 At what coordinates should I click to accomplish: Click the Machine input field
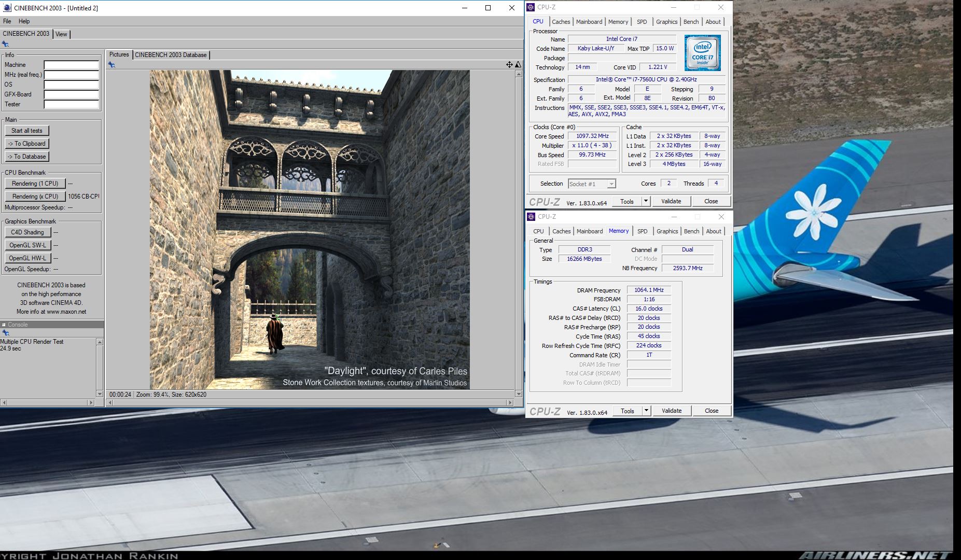pyautogui.click(x=71, y=65)
